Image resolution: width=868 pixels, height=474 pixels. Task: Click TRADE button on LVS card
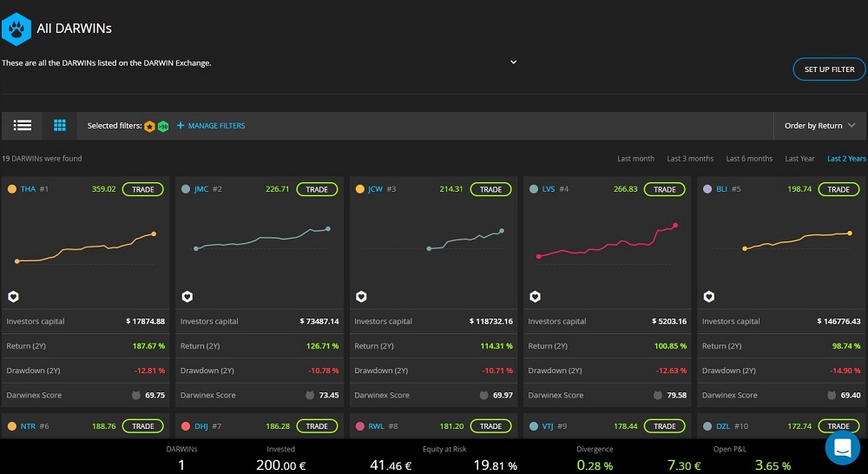coord(664,189)
